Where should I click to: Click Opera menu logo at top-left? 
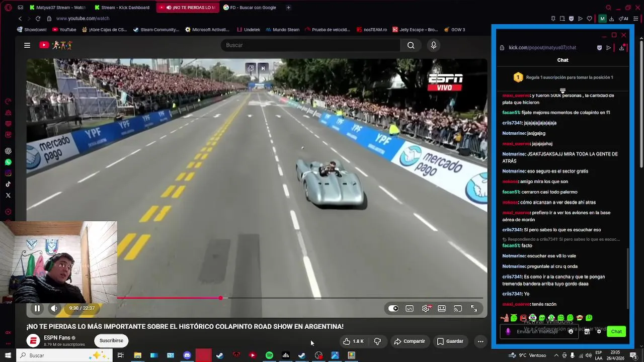[7, 8]
